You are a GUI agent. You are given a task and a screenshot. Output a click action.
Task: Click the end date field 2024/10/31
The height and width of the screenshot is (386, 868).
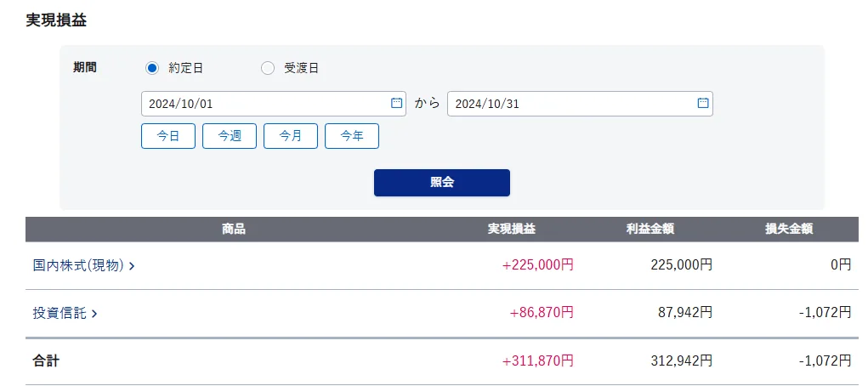570,104
